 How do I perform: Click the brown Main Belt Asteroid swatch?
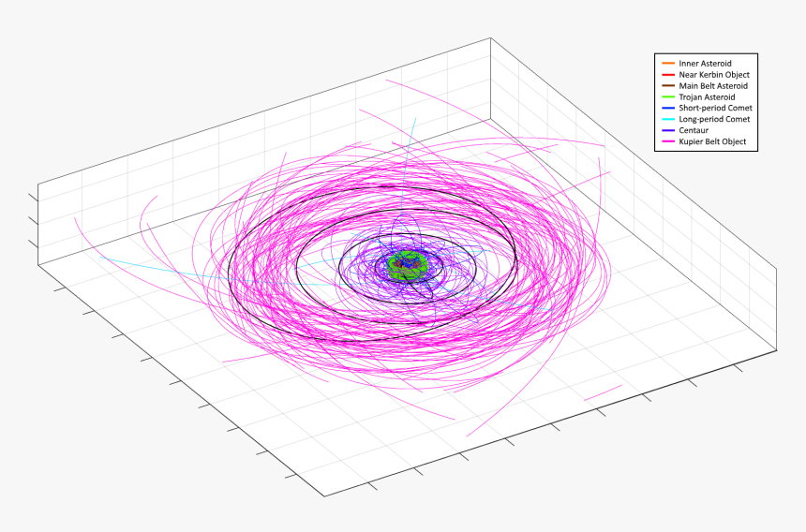tap(668, 86)
